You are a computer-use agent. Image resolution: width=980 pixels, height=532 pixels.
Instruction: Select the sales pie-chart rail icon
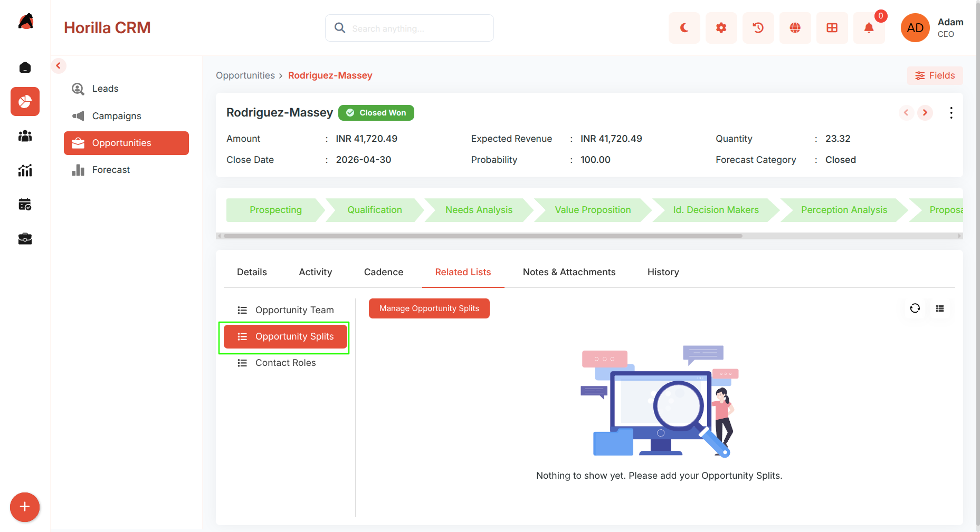click(25, 101)
